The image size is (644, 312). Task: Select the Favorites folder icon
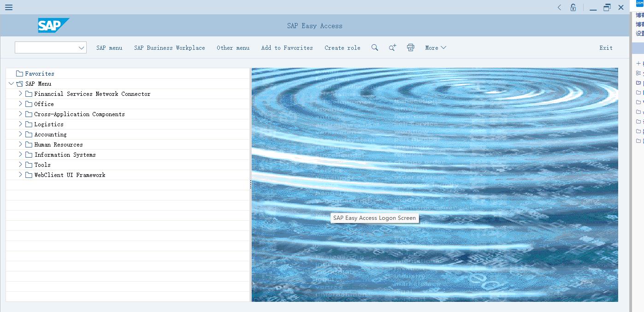[x=19, y=74]
